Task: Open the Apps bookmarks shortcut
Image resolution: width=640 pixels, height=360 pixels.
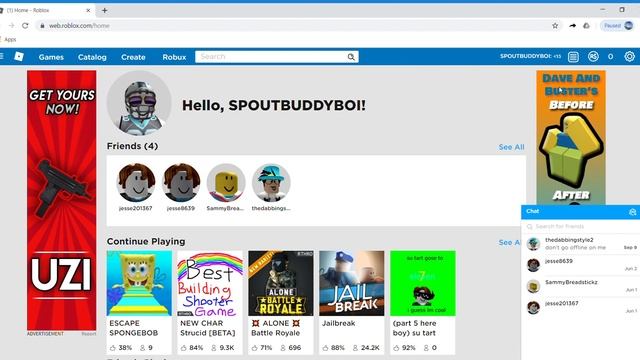Action: [9, 39]
